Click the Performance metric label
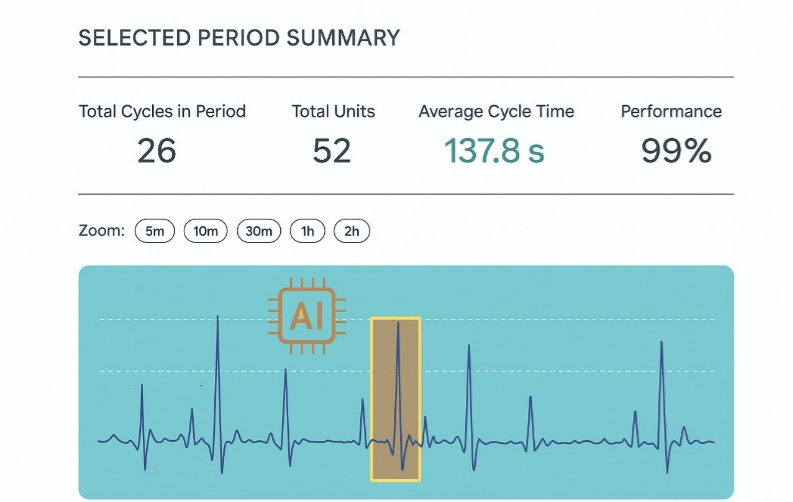This screenshot has width=793, height=502. click(x=671, y=111)
